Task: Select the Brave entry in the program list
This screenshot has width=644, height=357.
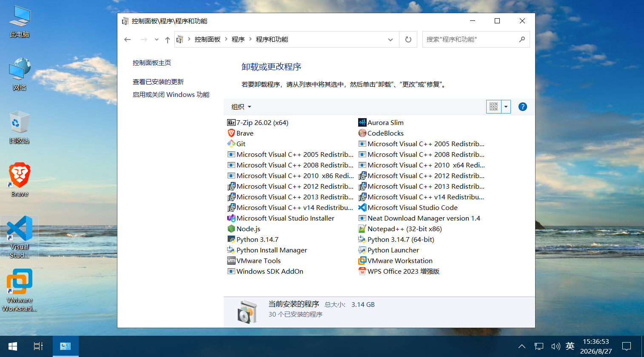Action: (240, 133)
